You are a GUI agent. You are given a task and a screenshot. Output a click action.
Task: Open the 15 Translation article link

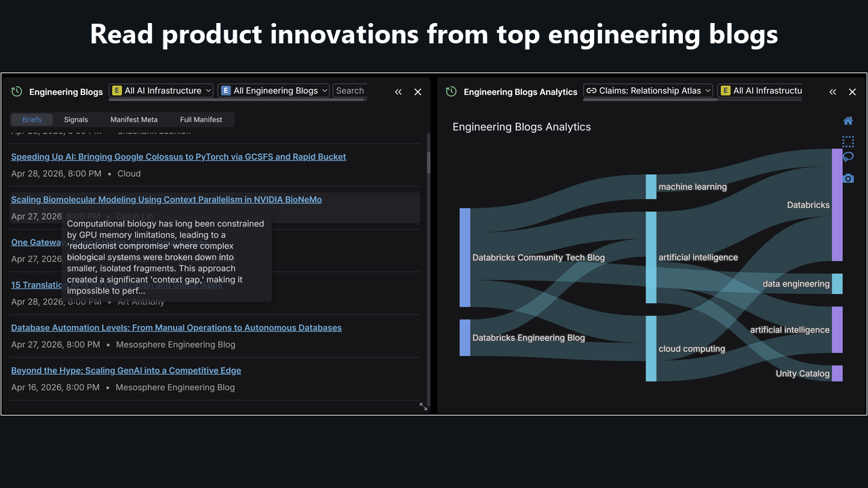pyautogui.click(x=37, y=285)
